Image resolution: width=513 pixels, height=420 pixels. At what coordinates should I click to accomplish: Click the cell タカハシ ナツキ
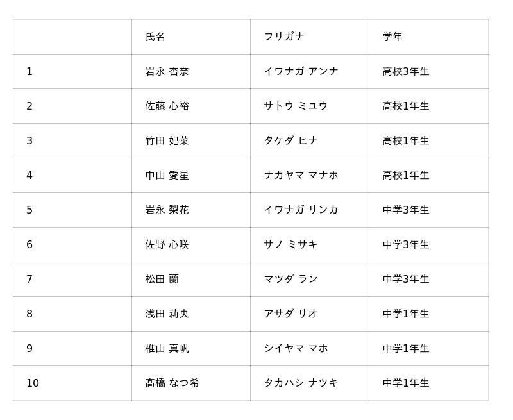click(x=301, y=383)
